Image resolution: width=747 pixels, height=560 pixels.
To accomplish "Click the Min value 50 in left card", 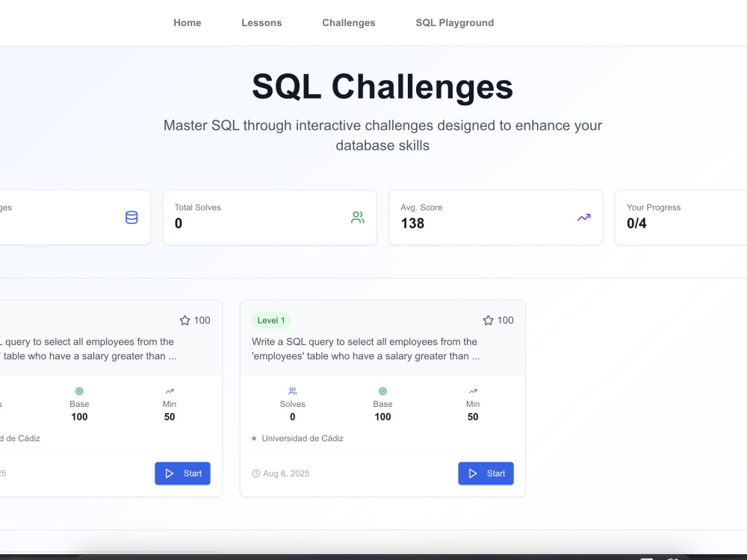I will 170,417.
